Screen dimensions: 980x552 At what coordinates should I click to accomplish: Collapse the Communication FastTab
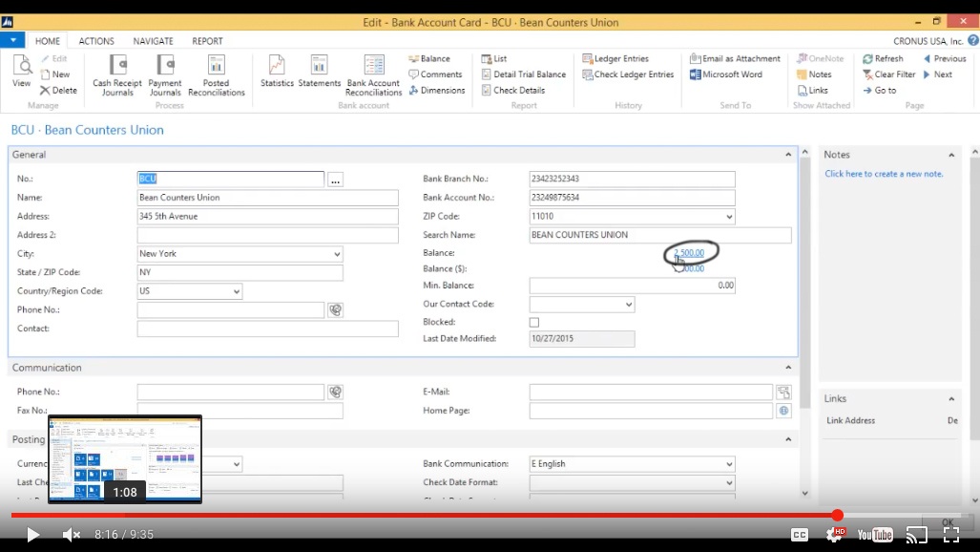click(788, 368)
